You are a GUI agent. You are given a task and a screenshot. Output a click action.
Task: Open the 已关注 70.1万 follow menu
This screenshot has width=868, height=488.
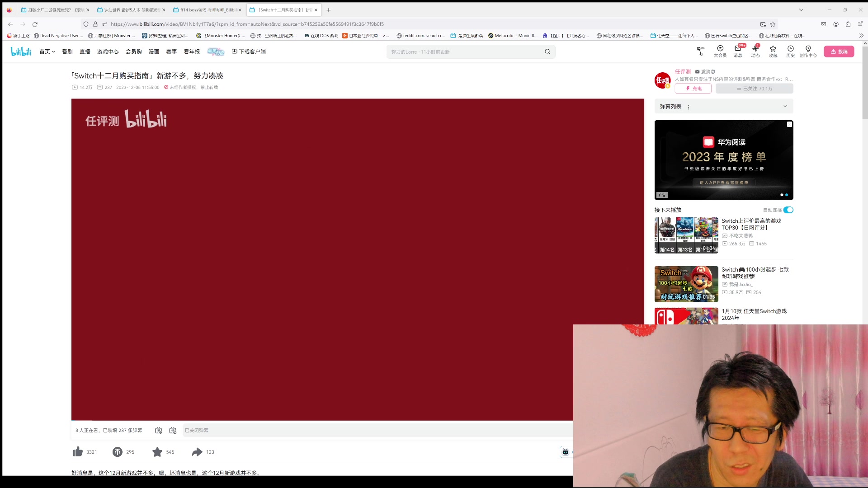tap(754, 89)
